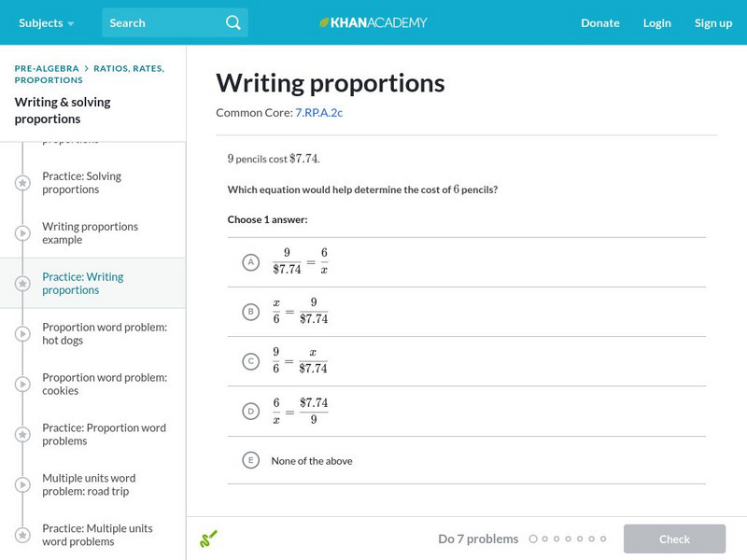Click Donate in the top navigation
This screenshot has height=560, width=747.
pos(599,22)
